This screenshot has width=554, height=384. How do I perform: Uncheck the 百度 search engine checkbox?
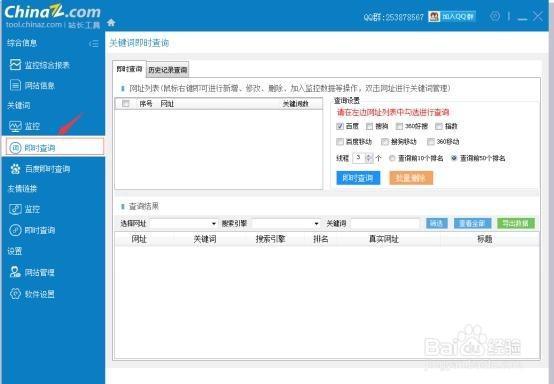(340, 126)
